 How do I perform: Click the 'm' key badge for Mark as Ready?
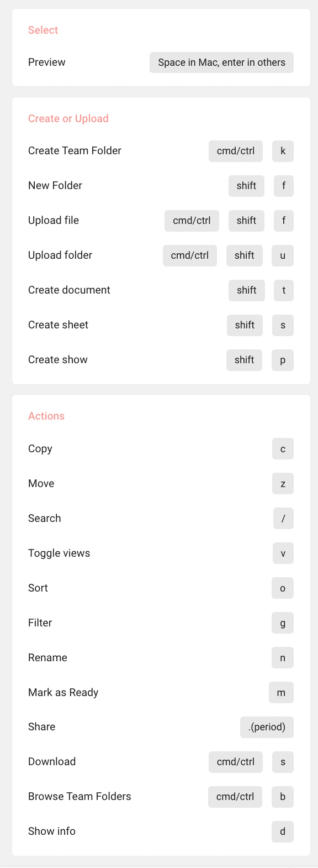coord(281,693)
